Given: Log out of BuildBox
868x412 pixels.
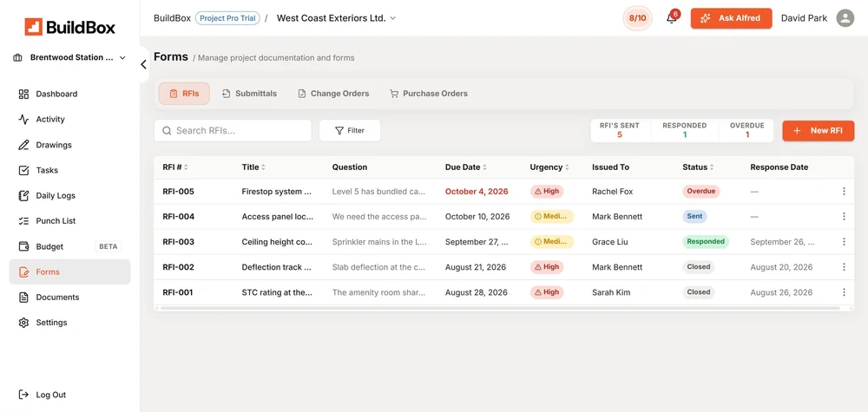Looking at the screenshot, I should 42,395.
